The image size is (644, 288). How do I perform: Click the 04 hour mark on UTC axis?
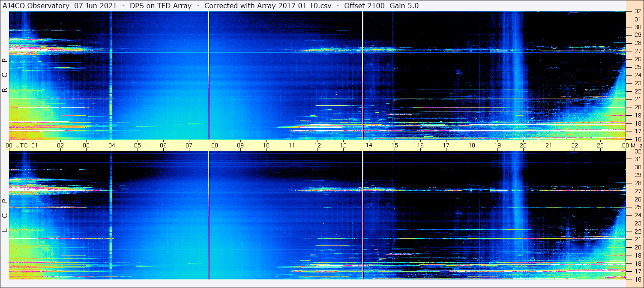[112, 145]
